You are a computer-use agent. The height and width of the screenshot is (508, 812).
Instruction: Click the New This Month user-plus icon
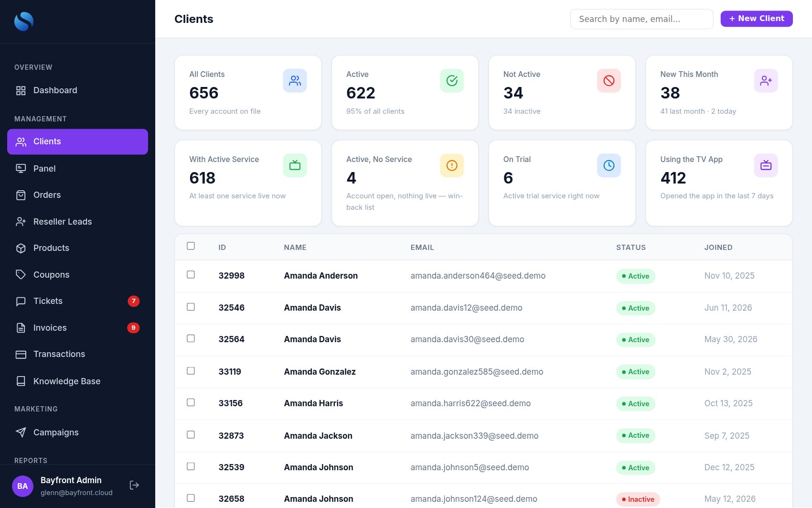click(x=766, y=81)
